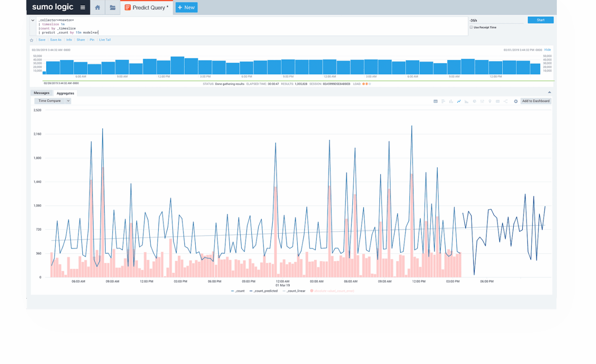Hide the histogram with the Hide link
The image size is (596, 364).
pyautogui.click(x=547, y=50)
